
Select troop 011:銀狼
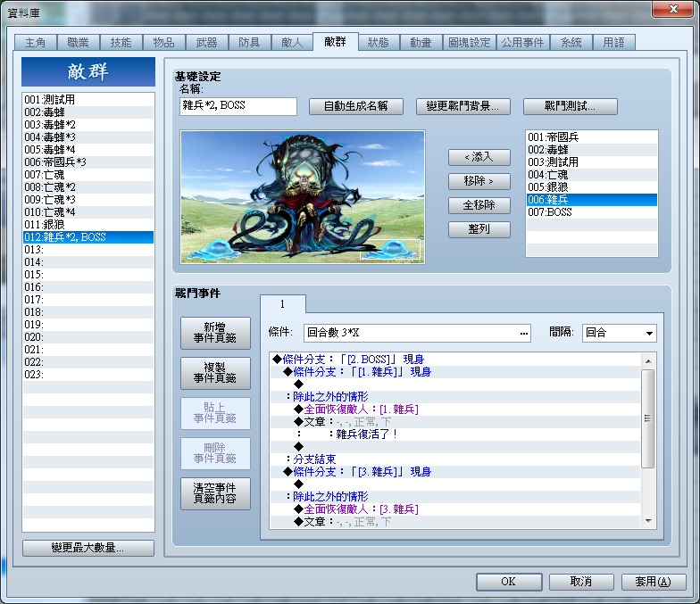click(x=87, y=225)
